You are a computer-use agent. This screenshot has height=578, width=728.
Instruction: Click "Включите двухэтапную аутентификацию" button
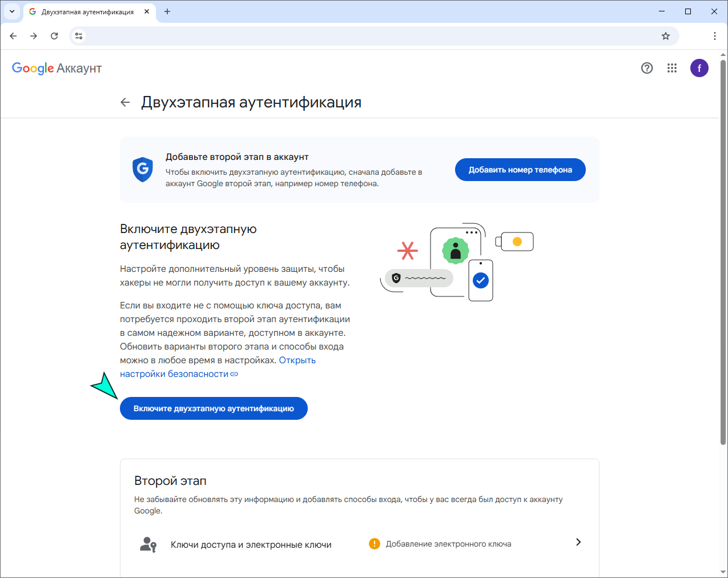click(x=214, y=408)
